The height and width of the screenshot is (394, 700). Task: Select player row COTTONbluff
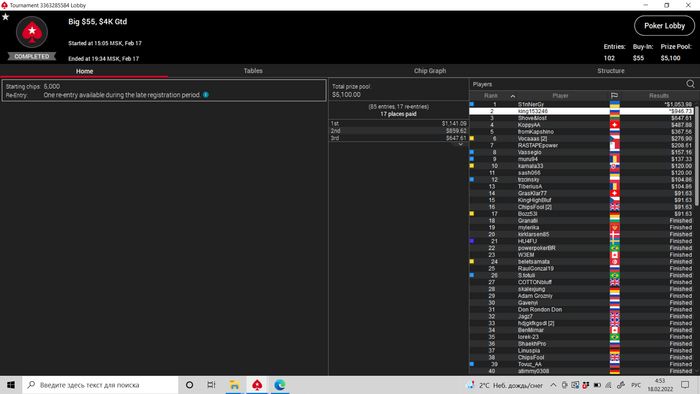tap(582, 282)
